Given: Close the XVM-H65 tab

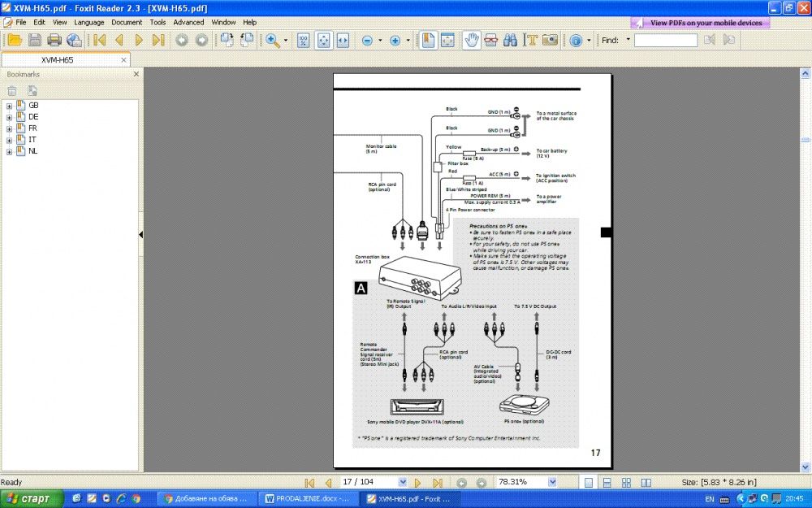Looking at the screenshot, I should (x=123, y=60).
